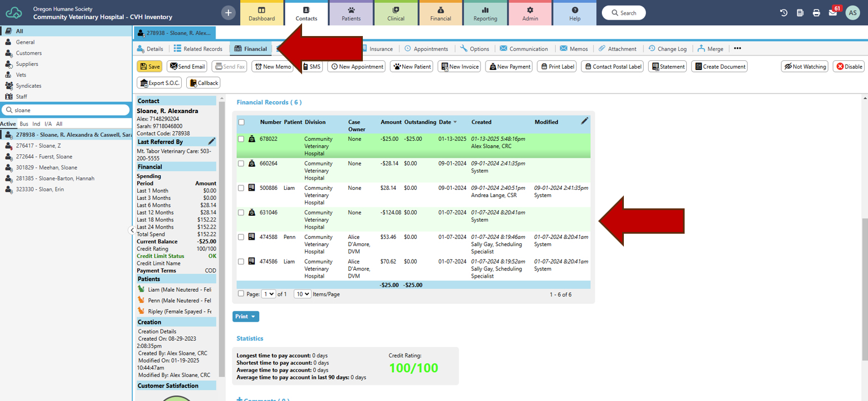Filter contacts by Vets
868x401 pixels.
pyautogui.click(x=21, y=74)
